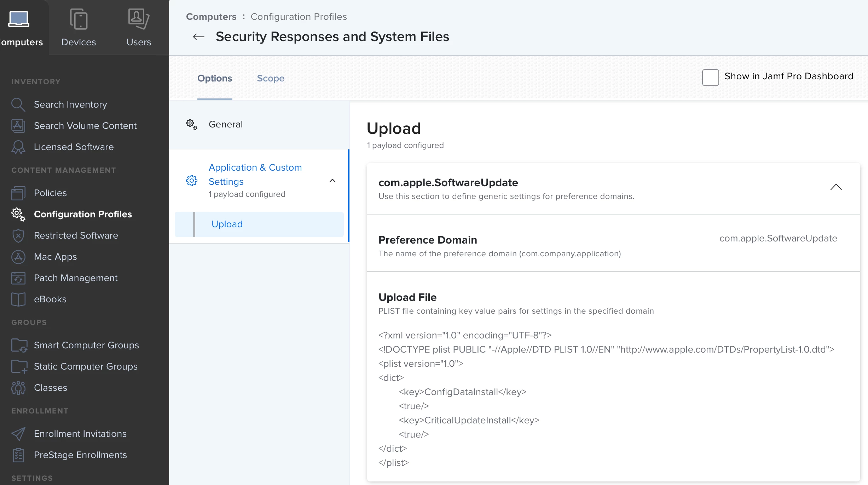Select the Upload sub-item in payload list
The image size is (868, 485).
tap(259, 224)
